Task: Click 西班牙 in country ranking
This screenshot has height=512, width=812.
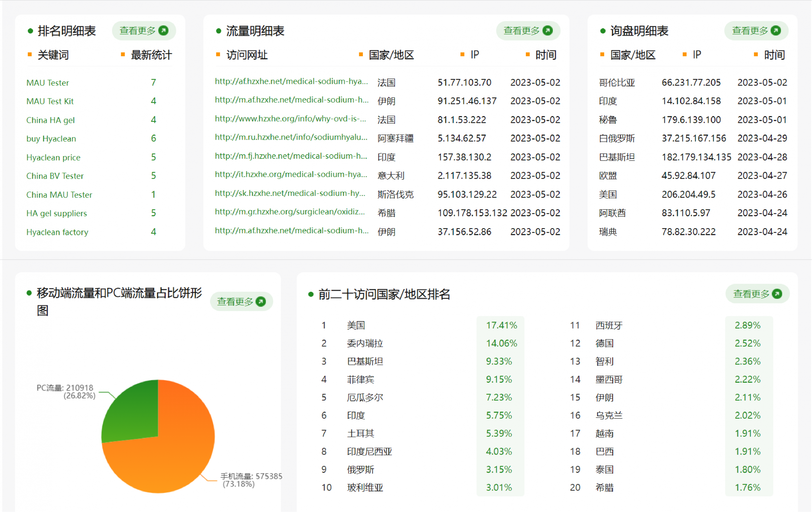Action: click(609, 326)
